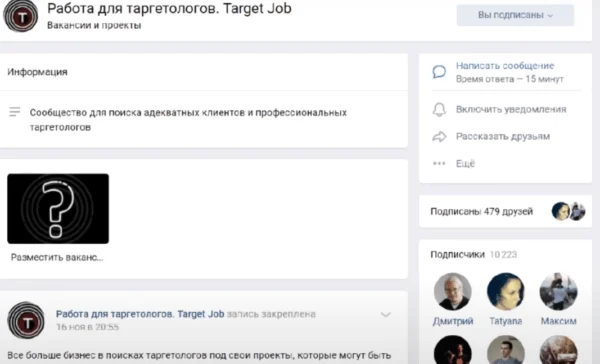This screenshot has height=364, width=600.
Task: Open the «Вы подписаны» dropdown
Action: (515, 15)
